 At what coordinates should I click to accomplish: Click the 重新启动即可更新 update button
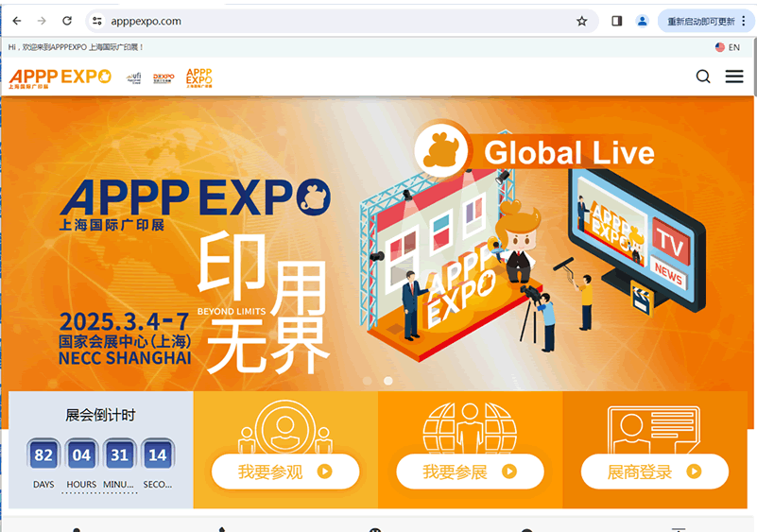[x=700, y=21]
